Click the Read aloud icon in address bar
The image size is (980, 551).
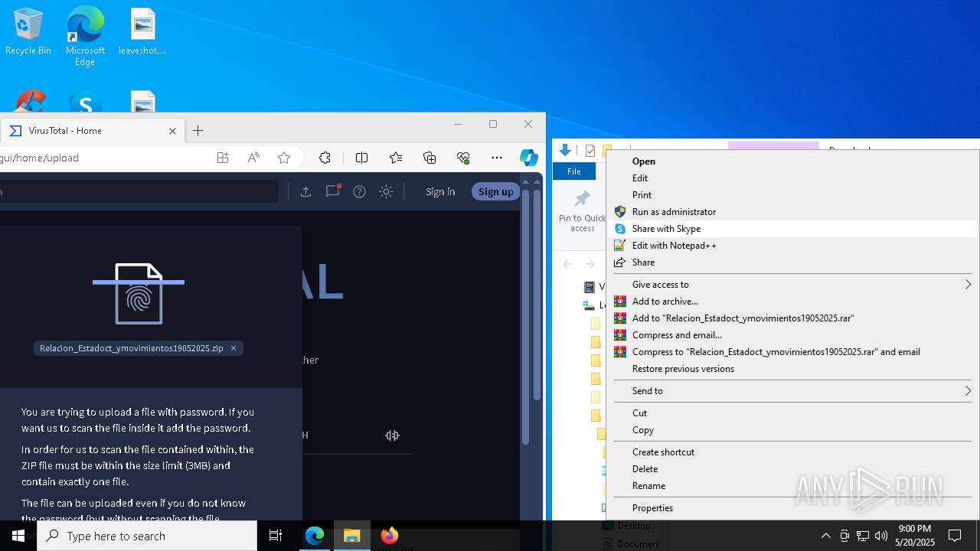(x=253, y=158)
